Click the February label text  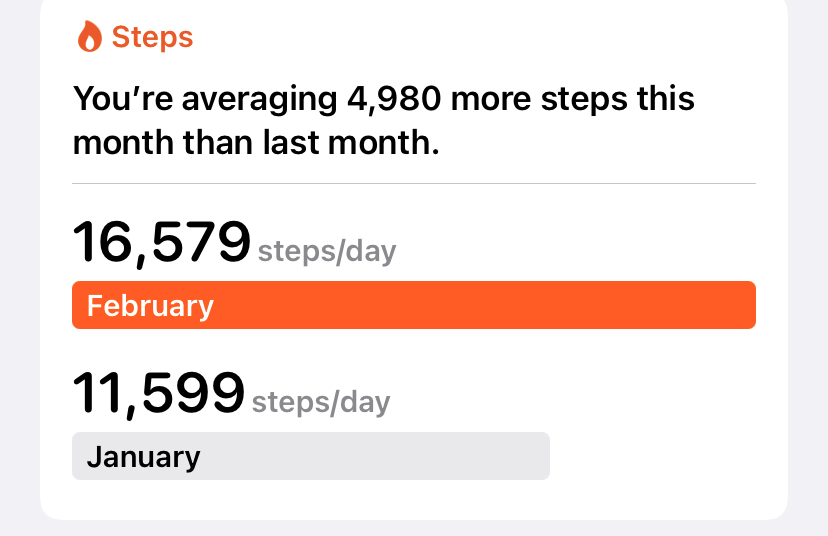coord(150,305)
